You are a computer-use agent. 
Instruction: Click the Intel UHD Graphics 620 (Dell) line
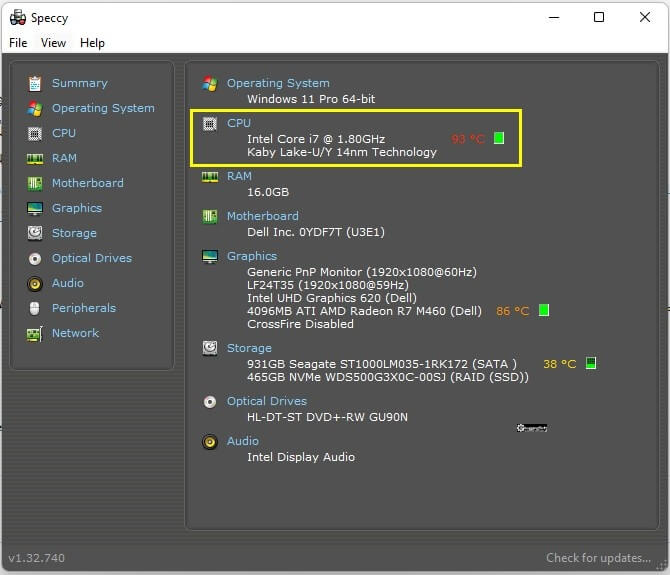click(x=332, y=298)
